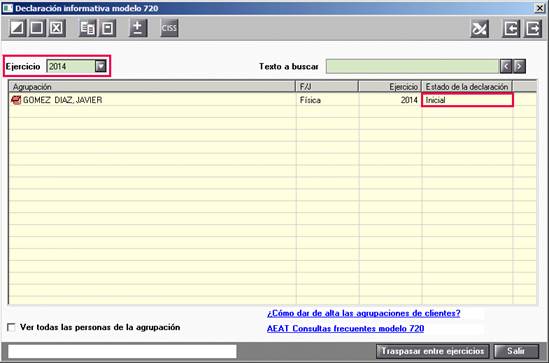Click the empty square new-record icon
Image resolution: width=549 pixels, height=363 pixels.
[37, 28]
